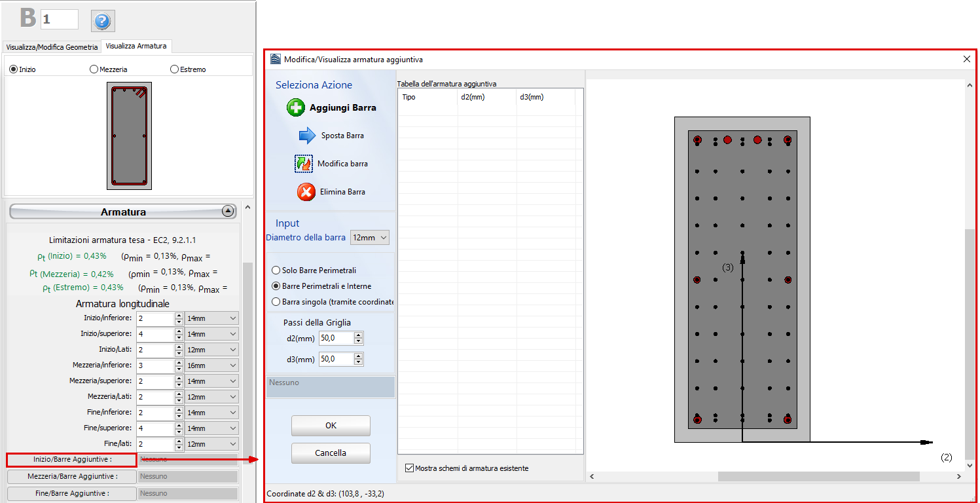Close the Modifica/Visualizza armatura aggiuntiva dialog
This screenshot has width=980, height=503.
(x=966, y=59)
